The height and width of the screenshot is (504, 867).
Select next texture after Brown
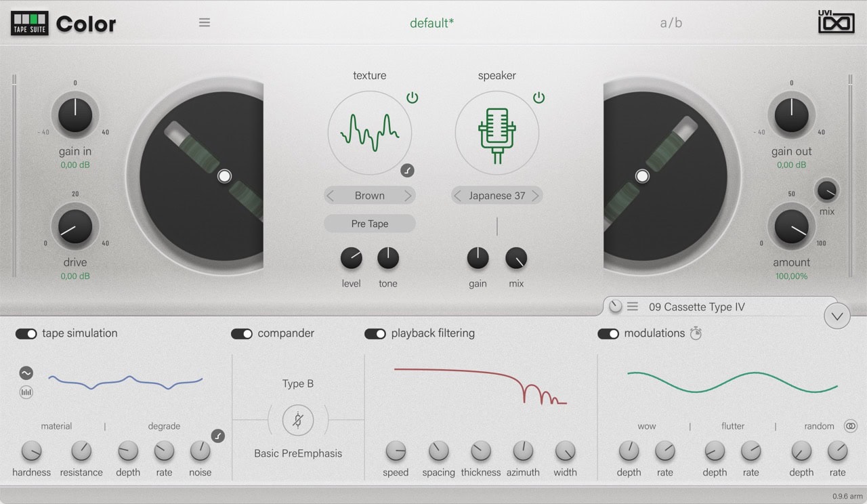(x=408, y=196)
